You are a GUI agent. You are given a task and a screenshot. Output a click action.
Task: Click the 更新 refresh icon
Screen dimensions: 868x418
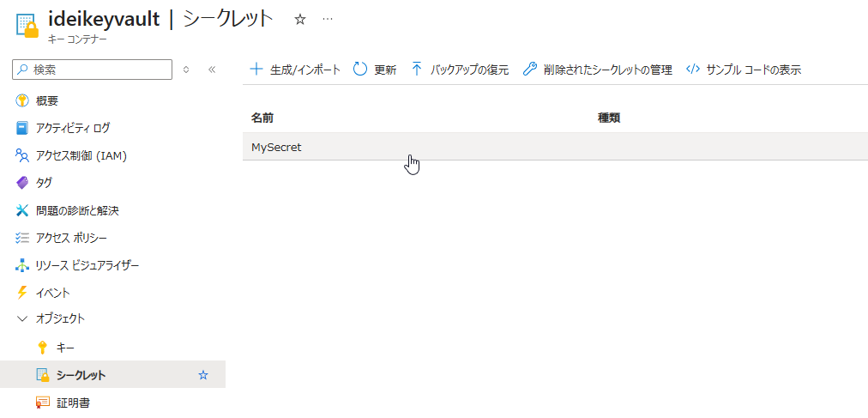click(360, 70)
